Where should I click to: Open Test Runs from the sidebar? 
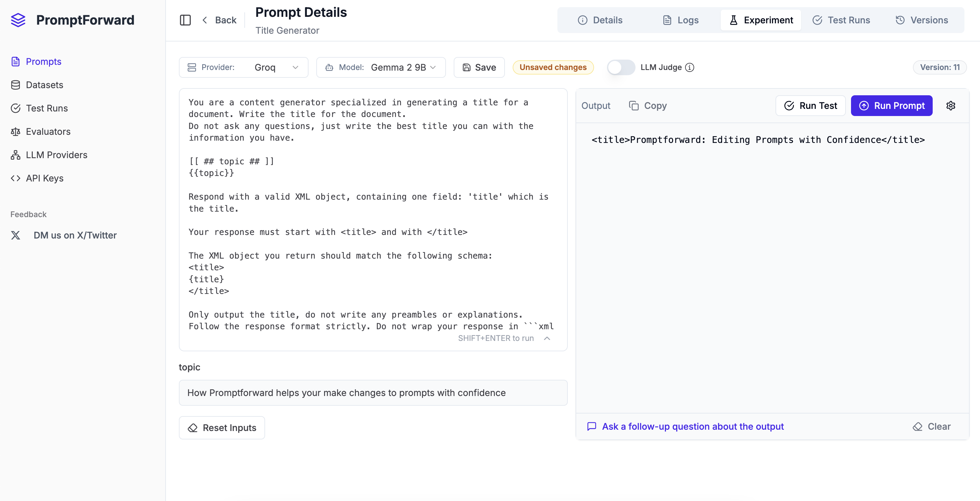tap(47, 108)
